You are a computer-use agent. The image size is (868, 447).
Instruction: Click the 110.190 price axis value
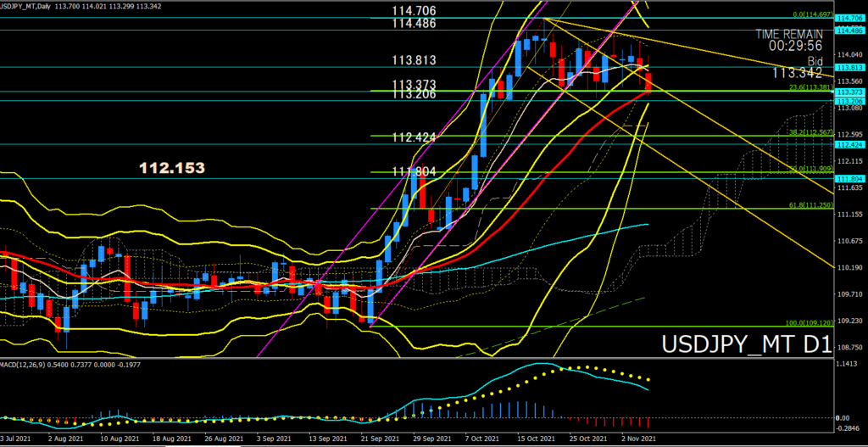849,267
